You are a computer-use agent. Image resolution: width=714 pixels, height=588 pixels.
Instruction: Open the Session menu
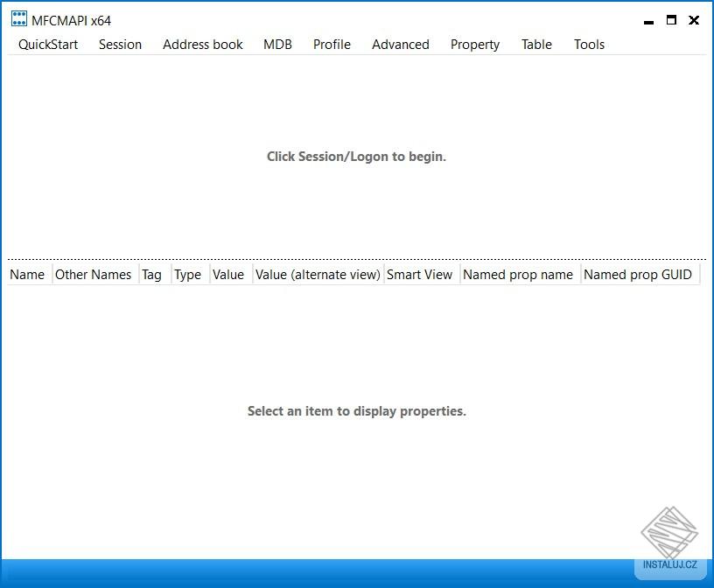(120, 44)
